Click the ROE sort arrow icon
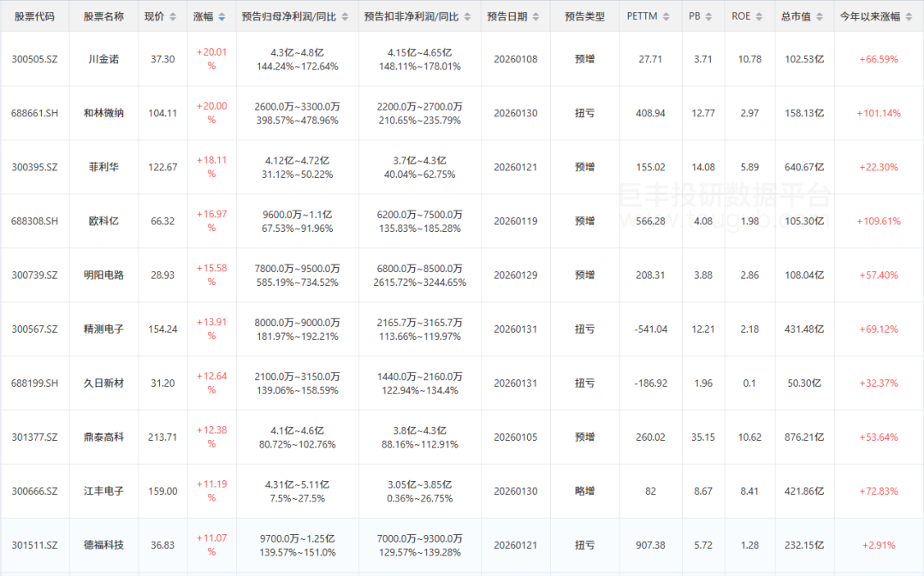 pyautogui.click(x=760, y=17)
